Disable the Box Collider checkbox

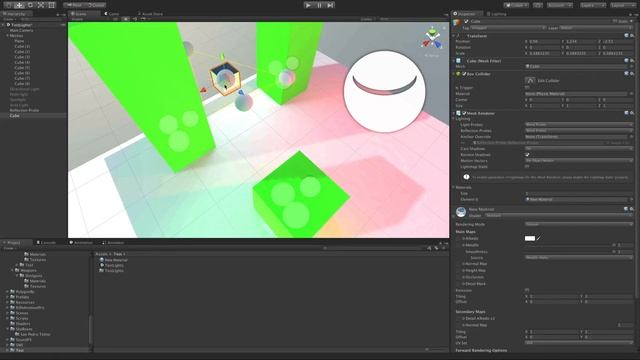464,74
